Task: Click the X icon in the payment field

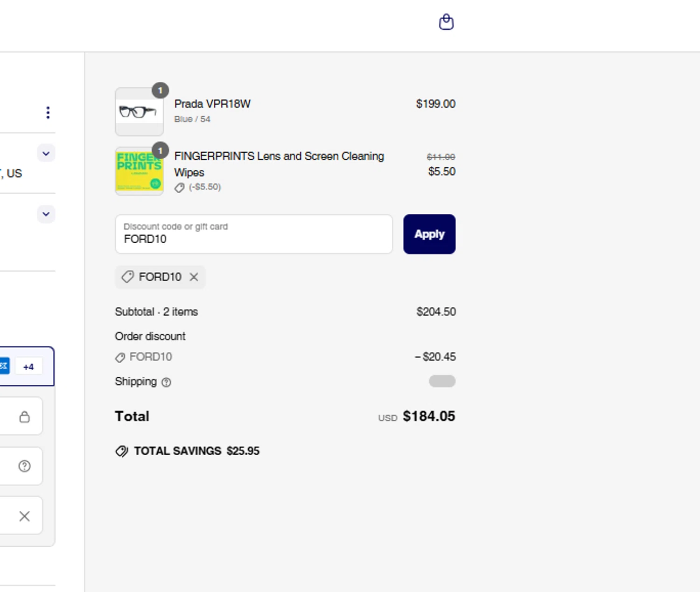Action: [x=24, y=516]
